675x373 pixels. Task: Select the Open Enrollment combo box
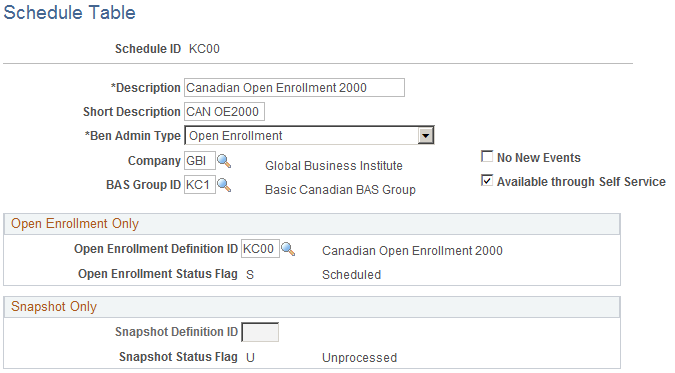click(x=309, y=136)
